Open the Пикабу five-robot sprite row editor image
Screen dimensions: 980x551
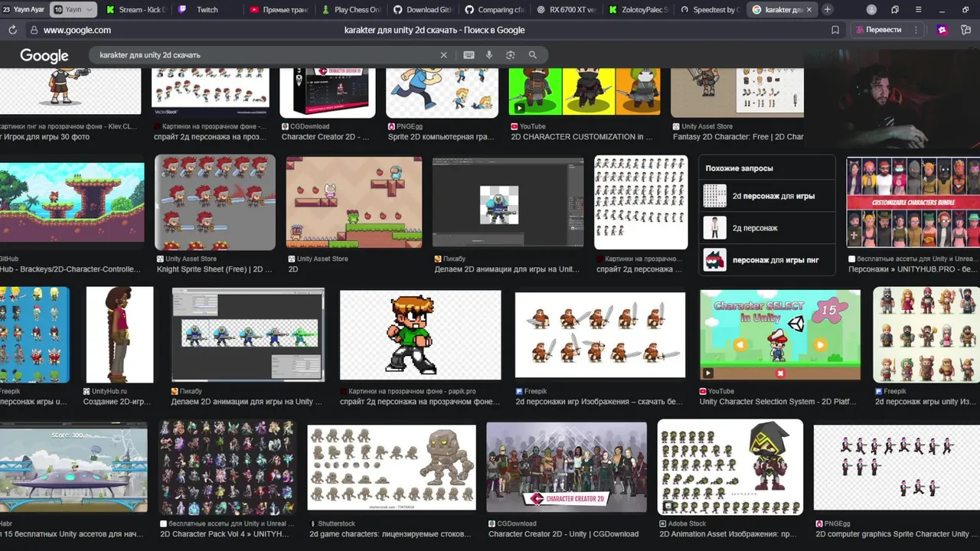[248, 334]
